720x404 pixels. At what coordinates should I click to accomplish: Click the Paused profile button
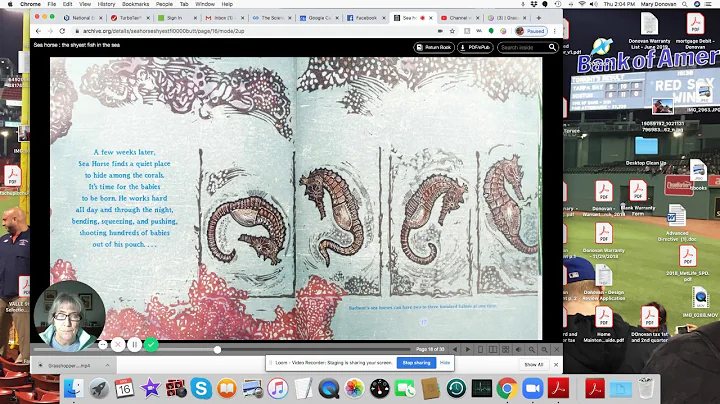530,31
